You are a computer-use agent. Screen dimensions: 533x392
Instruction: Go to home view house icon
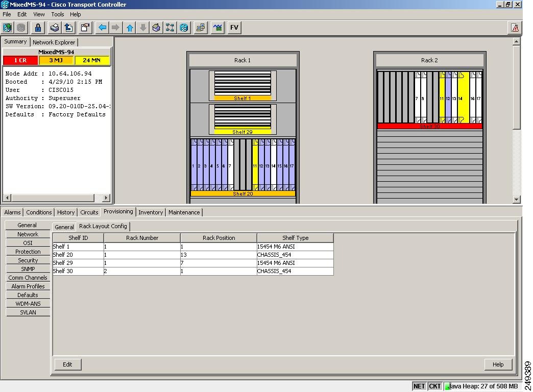156,28
